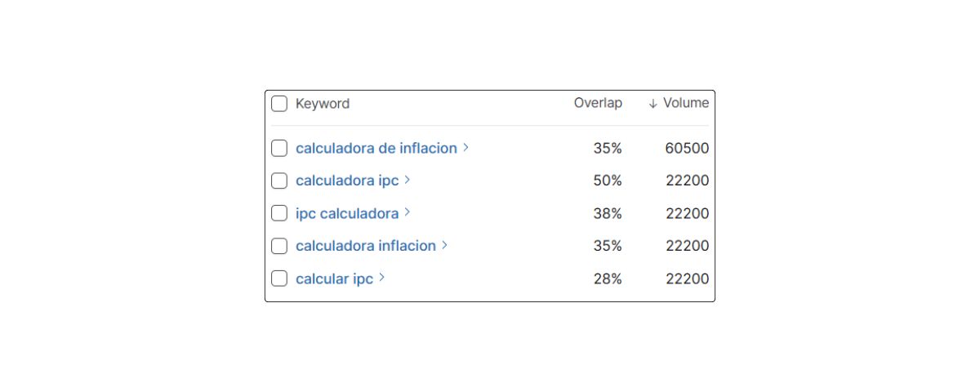Expand the chevron next to calculadora ipc
980x392 pixels.
tap(408, 180)
